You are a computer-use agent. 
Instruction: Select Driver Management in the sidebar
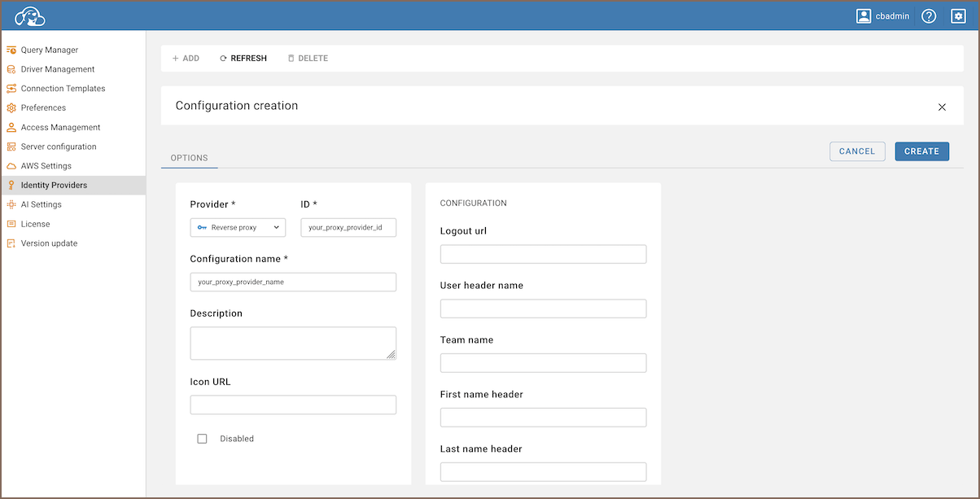(x=55, y=69)
